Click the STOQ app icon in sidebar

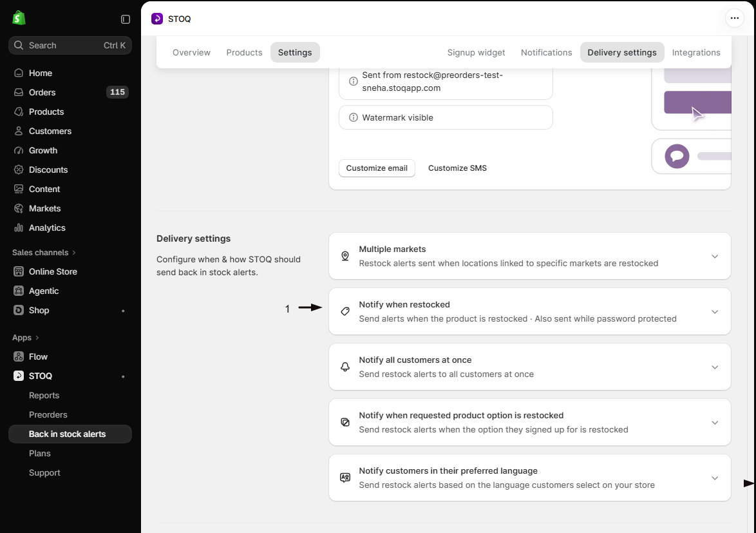tap(19, 375)
